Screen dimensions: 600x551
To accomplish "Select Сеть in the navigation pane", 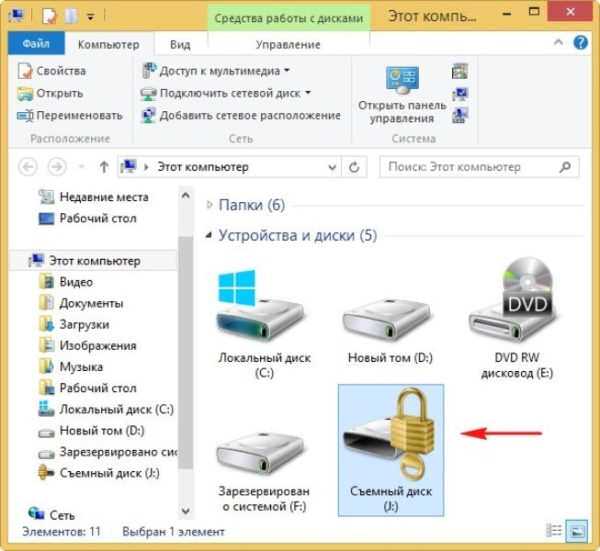I will click(52, 515).
